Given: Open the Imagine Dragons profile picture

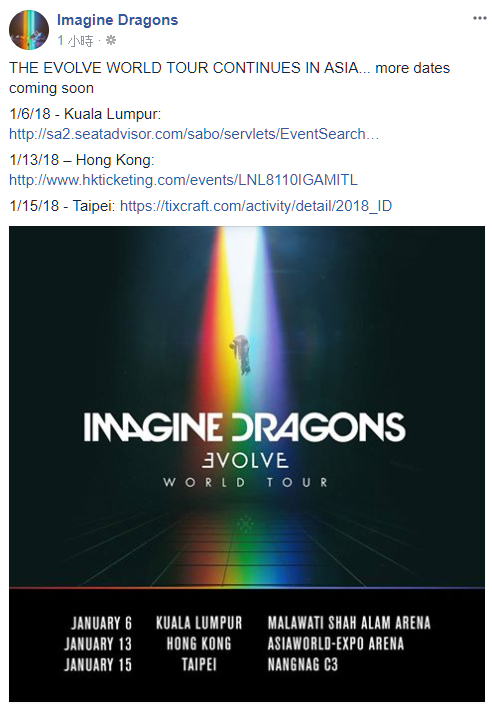Looking at the screenshot, I should coord(29,30).
